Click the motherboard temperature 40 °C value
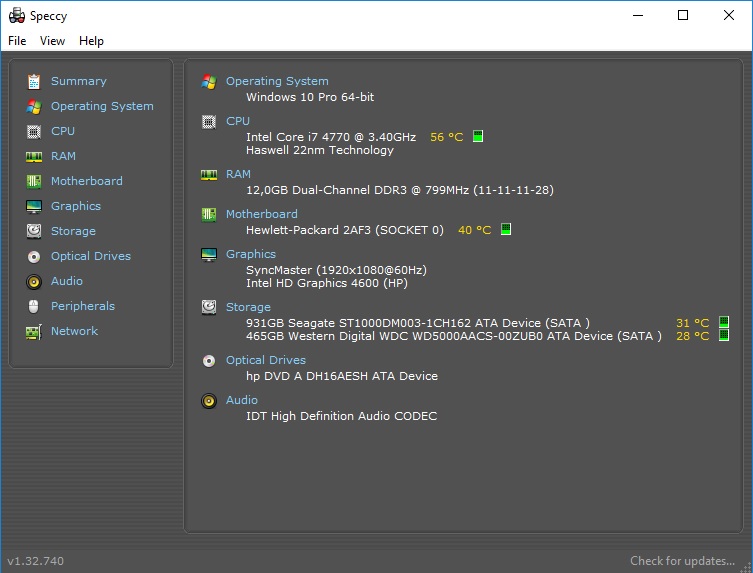 pos(474,230)
